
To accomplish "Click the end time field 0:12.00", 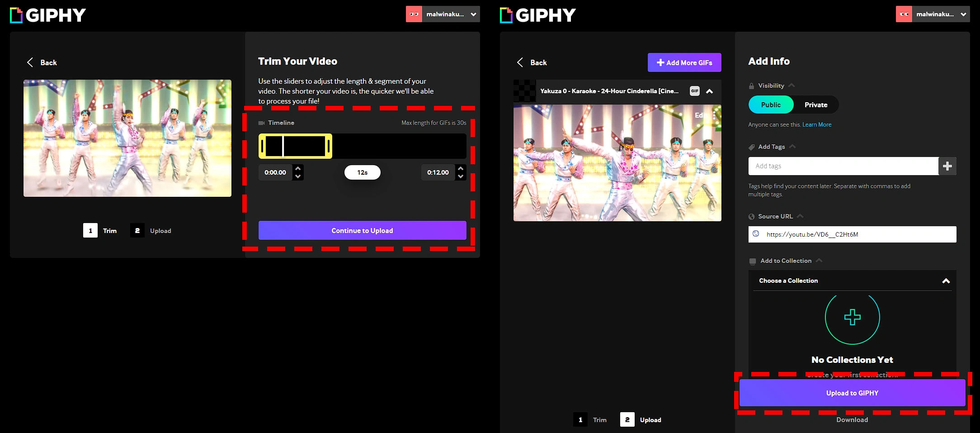I will 438,172.
